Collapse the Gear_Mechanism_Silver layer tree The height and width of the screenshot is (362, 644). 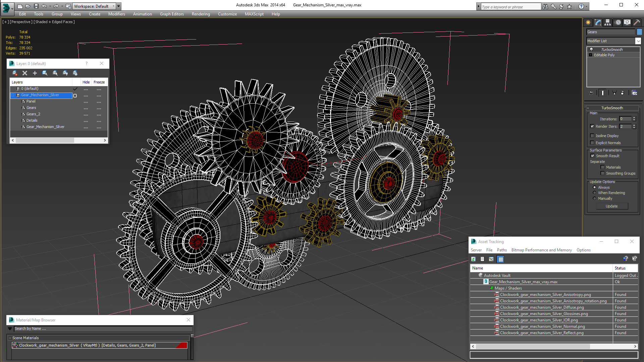12,95
